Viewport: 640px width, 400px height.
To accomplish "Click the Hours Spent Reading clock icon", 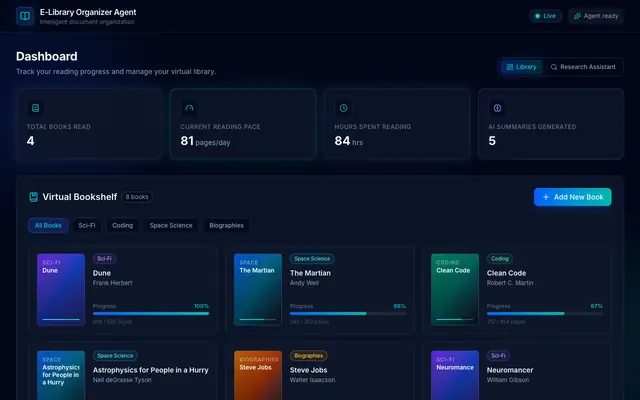I will (x=343, y=108).
